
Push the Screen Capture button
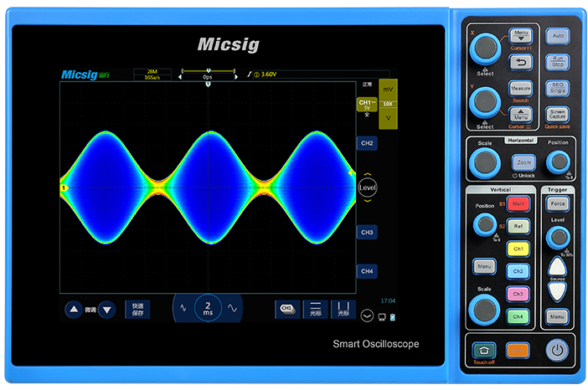pos(558,115)
